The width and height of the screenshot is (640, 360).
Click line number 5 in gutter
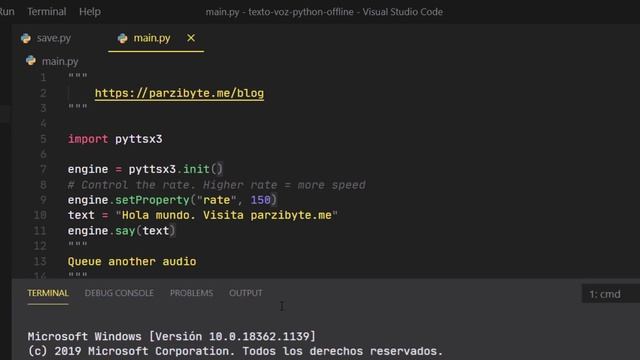coord(43,139)
